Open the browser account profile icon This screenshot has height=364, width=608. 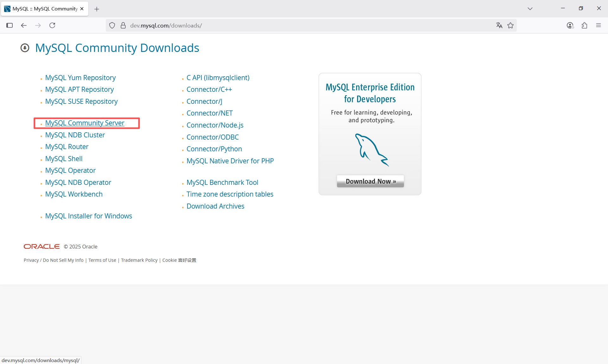570,25
